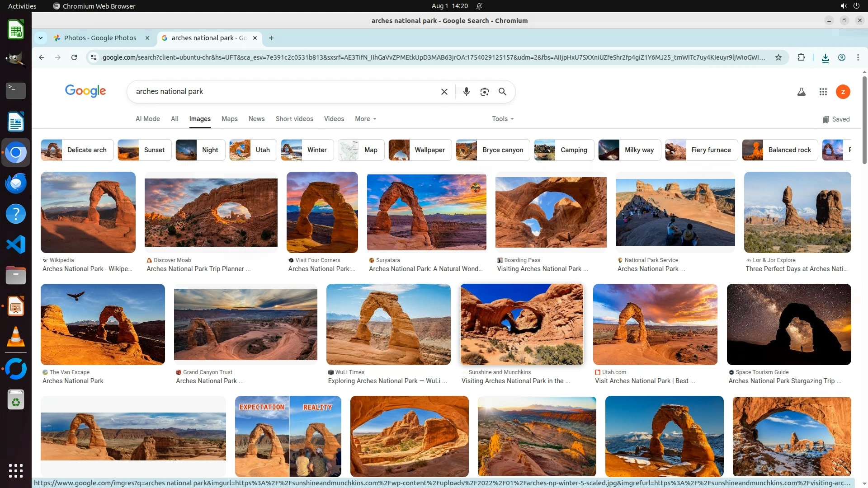Viewport: 868px width, 488px height.
Task: Filter images by Delicate arch chip
Action: (75, 150)
